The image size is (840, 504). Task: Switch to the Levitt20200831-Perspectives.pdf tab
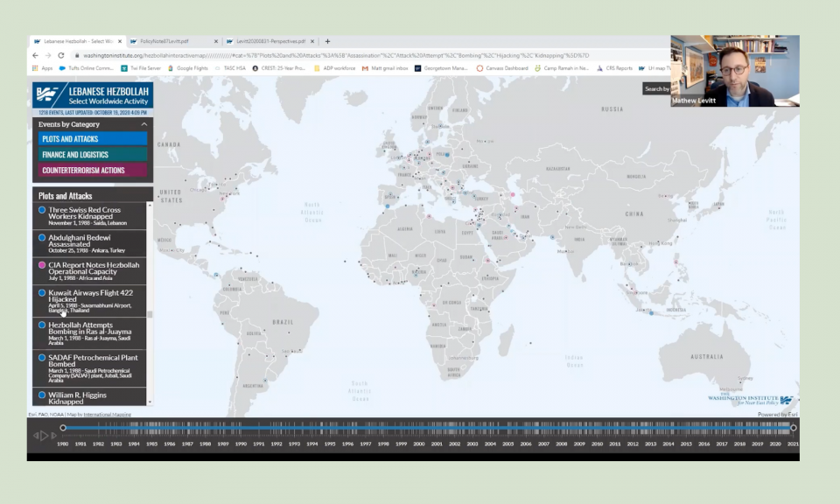(269, 41)
